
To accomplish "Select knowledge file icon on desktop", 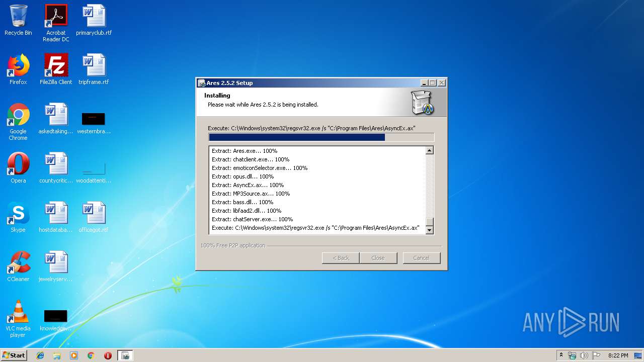I will click(56, 321).
